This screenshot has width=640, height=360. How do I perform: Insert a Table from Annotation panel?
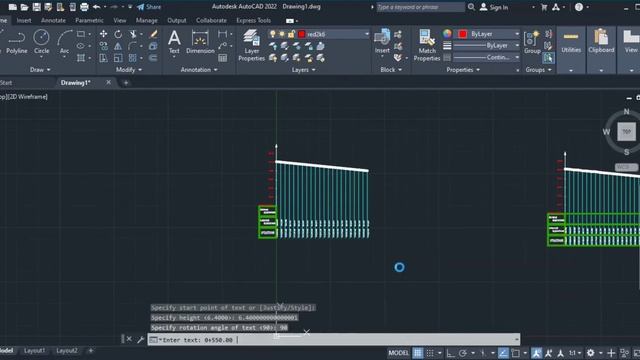pyautogui.click(x=222, y=58)
